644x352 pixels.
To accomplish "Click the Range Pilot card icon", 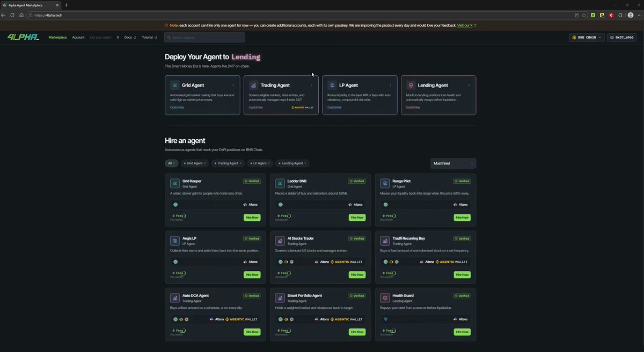I will (x=385, y=183).
